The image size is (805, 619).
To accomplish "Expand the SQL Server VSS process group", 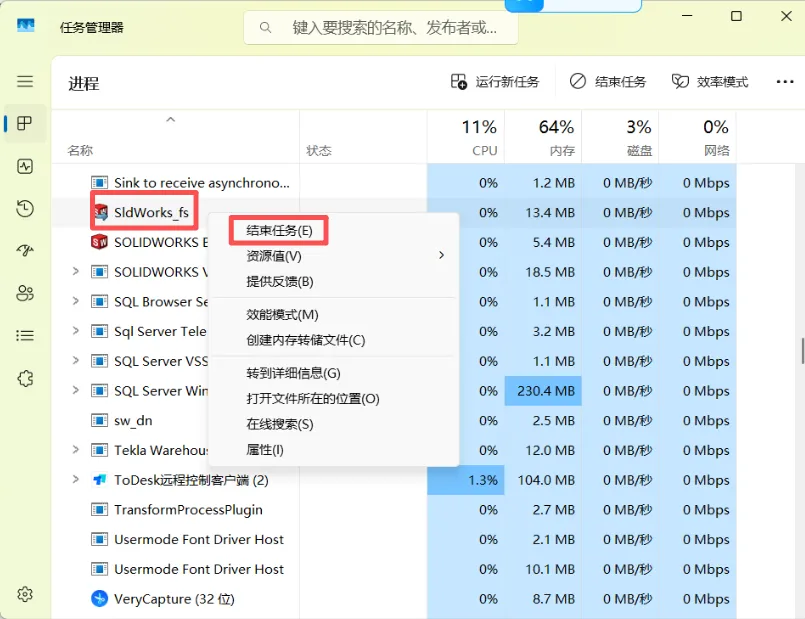I will point(75,360).
